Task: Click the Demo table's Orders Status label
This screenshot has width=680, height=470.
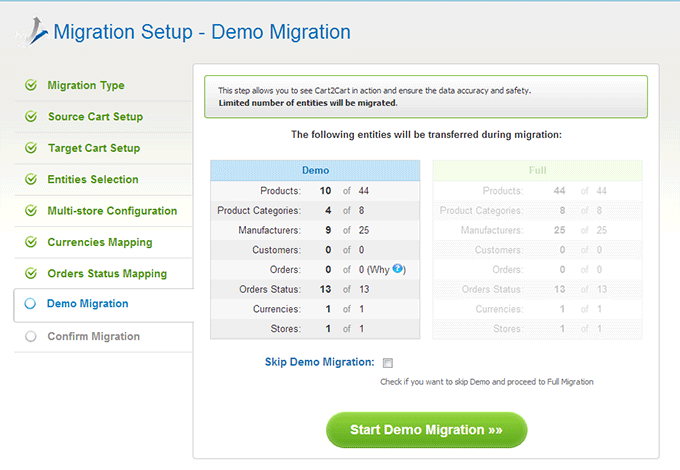Action: click(x=270, y=289)
